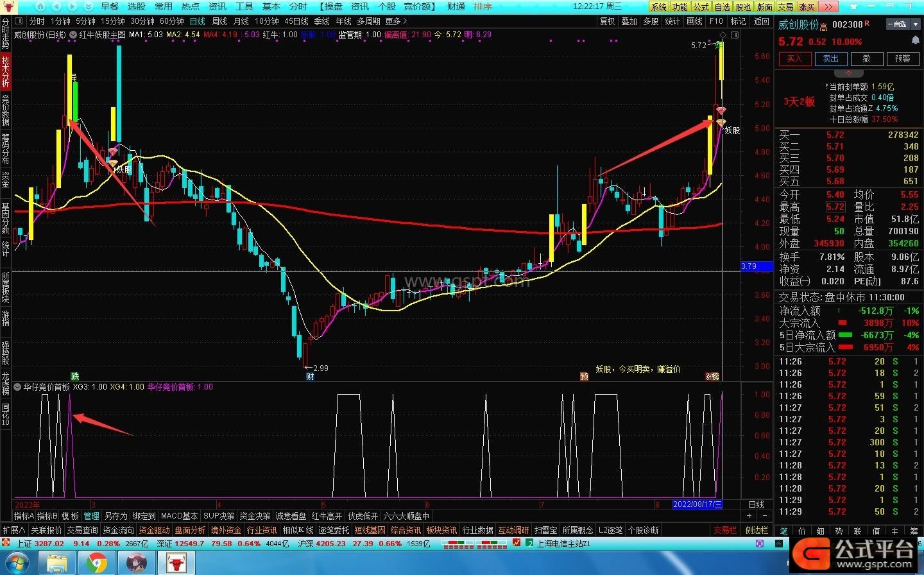
Task: Click the red bull app on taskbar
Action: [175, 563]
